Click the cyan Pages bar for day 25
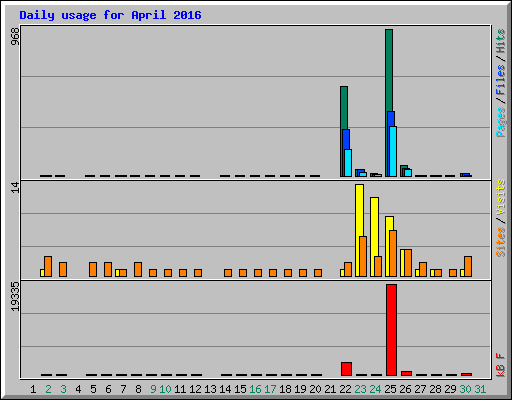 tap(393, 151)
